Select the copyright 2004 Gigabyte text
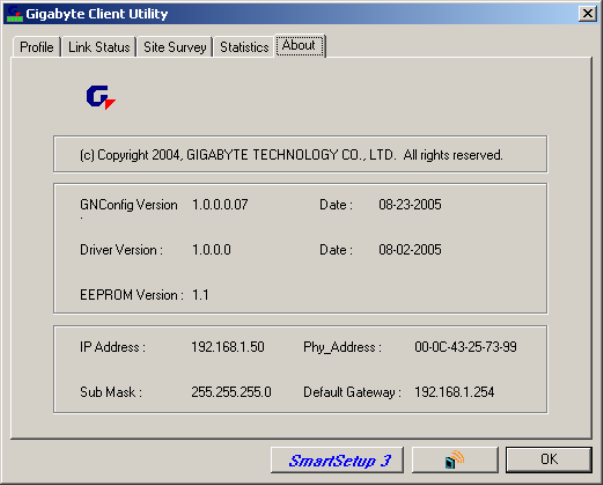Screen dimensions: 603x485 (x=291, y=155)
